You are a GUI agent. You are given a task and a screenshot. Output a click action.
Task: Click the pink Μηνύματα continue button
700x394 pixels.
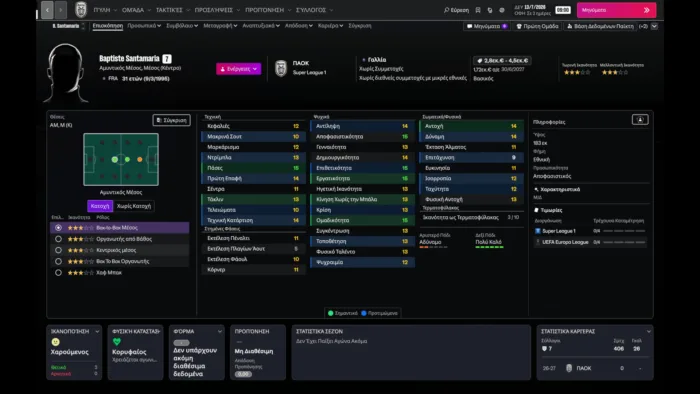(616, 10)
